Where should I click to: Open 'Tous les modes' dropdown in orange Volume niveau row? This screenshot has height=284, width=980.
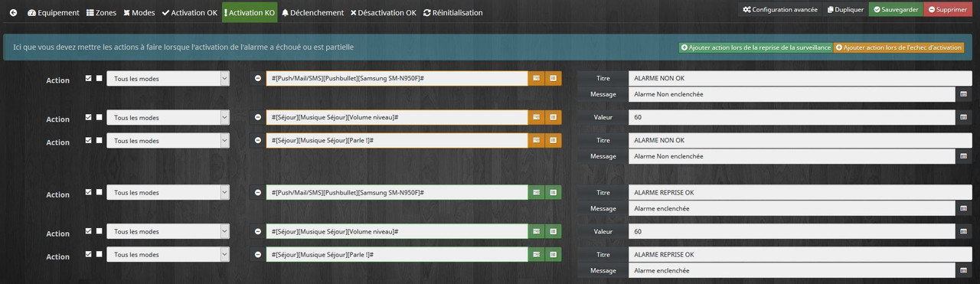[x=168, y=117]
